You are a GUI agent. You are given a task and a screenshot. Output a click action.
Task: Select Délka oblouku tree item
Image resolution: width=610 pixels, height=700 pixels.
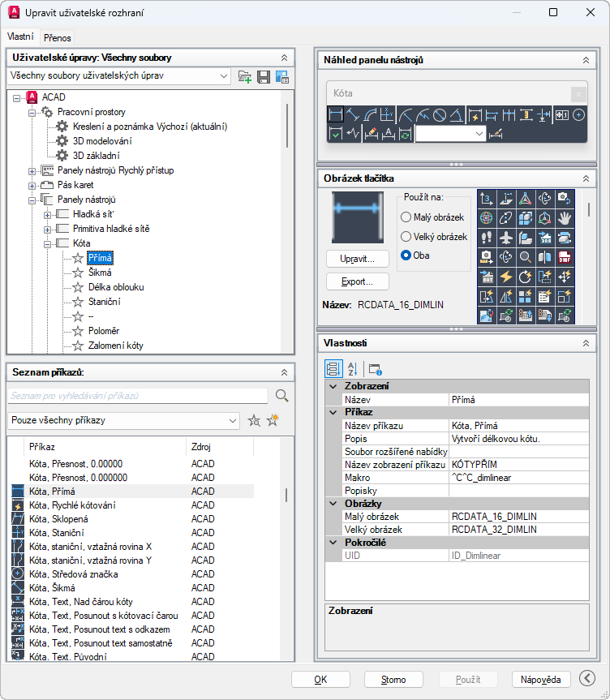pyautogui.click(x=116, y=287)
